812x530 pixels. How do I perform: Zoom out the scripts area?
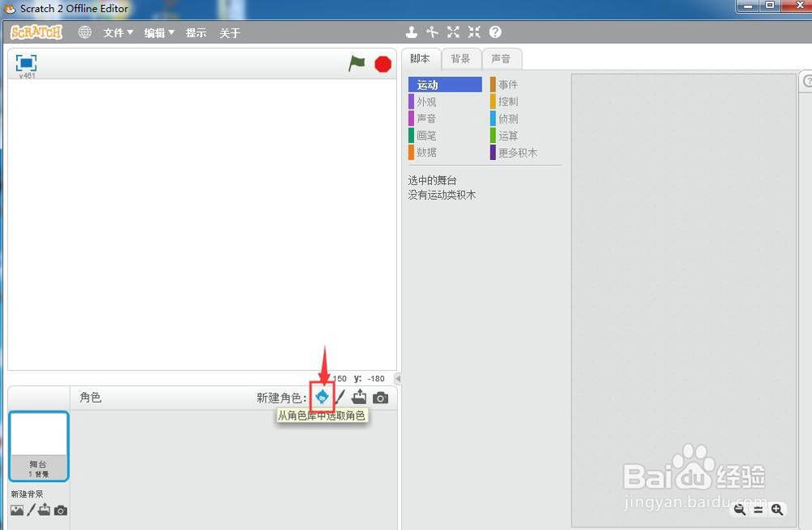point(740,509)
